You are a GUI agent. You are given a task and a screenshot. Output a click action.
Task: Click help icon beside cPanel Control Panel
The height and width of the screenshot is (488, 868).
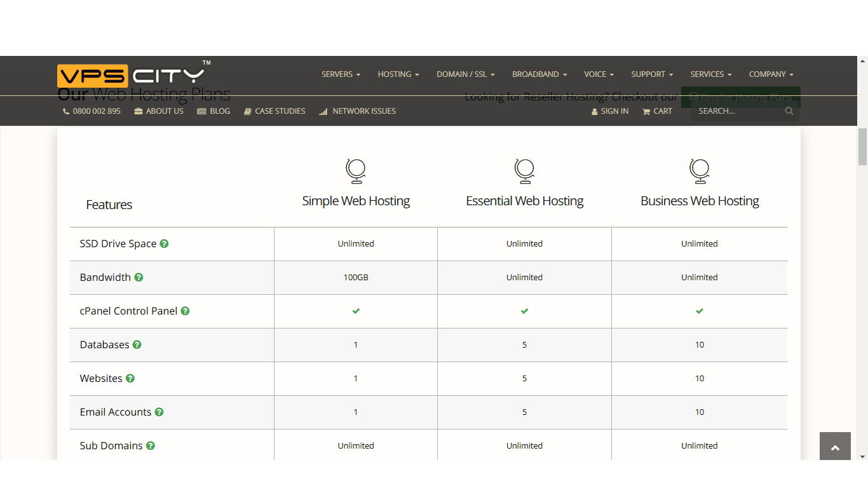click(185, 311)
